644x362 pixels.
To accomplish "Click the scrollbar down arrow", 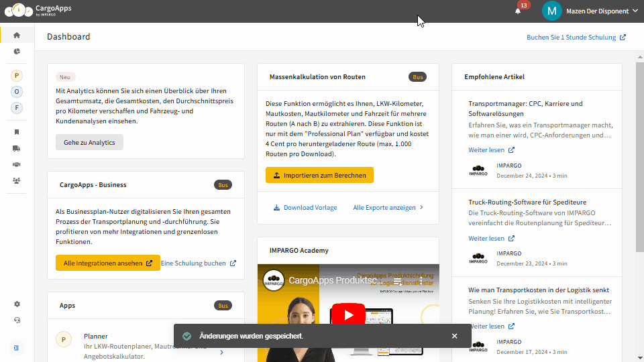I will pyautogui.click(x=640, y=358).
